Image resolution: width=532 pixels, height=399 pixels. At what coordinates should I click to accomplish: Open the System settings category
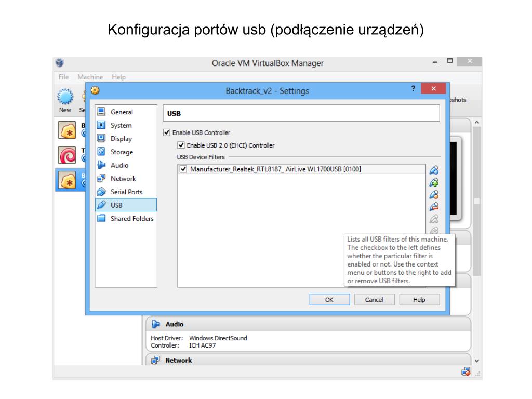tap(126, 125)
